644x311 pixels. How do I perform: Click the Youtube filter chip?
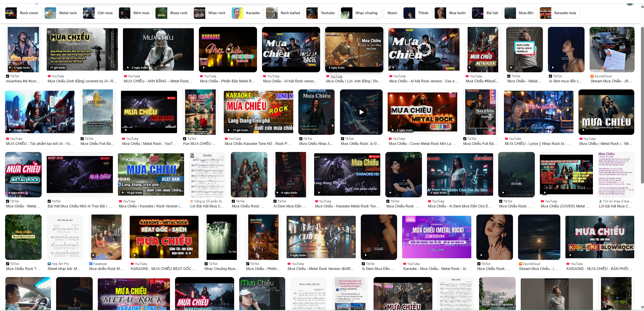tap(321, 13)
